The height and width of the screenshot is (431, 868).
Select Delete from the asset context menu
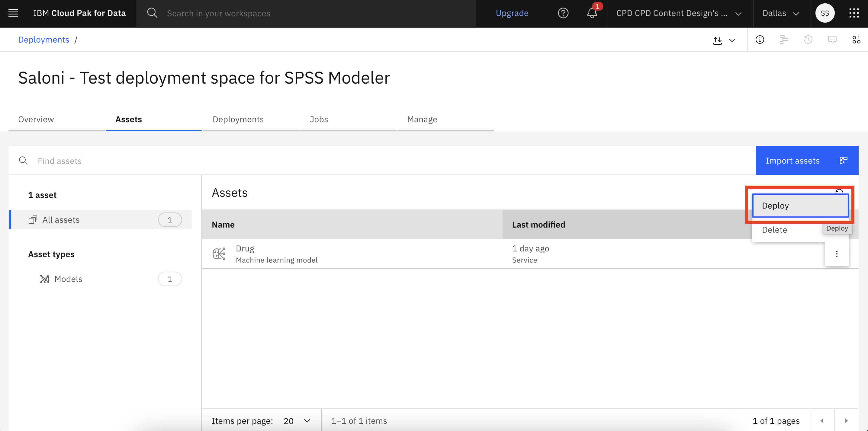[774, 230]
